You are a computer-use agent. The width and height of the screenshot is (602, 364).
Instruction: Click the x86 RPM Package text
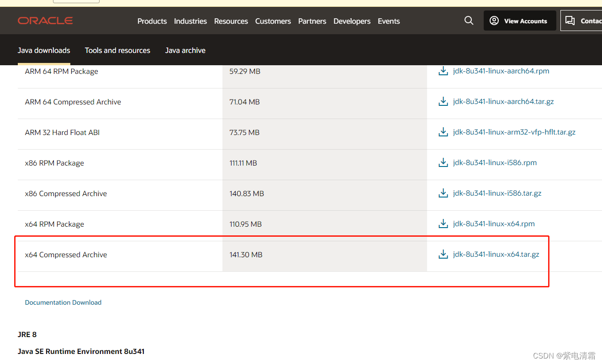point(54,163)
